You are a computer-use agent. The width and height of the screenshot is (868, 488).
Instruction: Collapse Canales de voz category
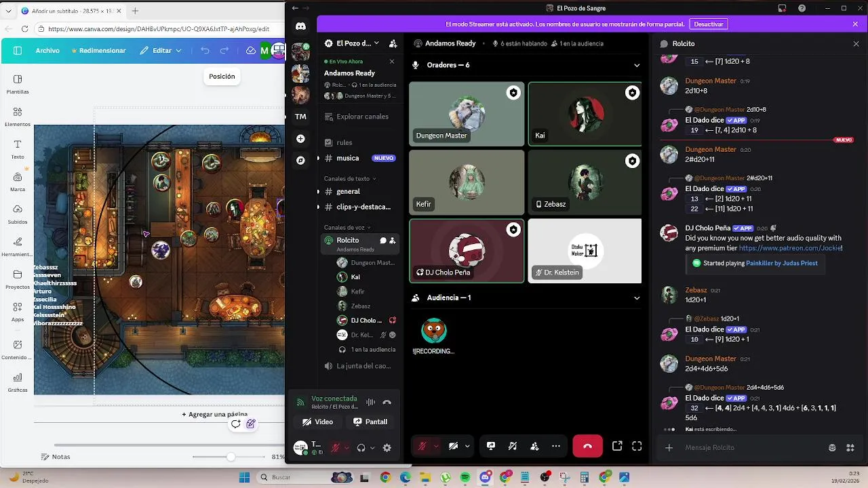click(x=347, y=227)
